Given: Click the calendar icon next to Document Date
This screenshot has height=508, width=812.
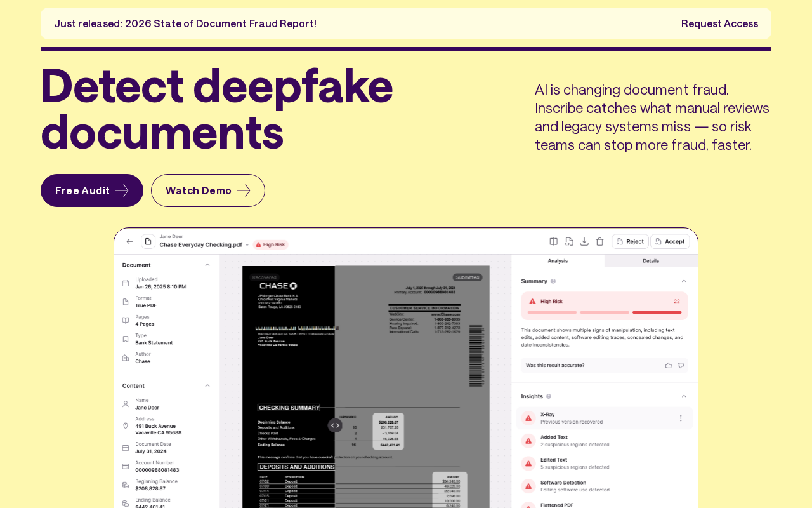Looking at the screenshot, I should click(126, 448).
